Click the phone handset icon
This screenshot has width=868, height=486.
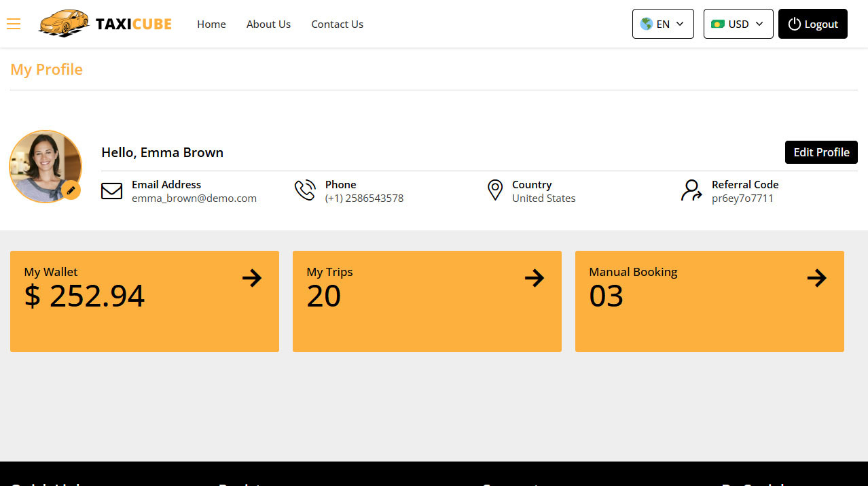pyautogui.click(x=305, y=190)
